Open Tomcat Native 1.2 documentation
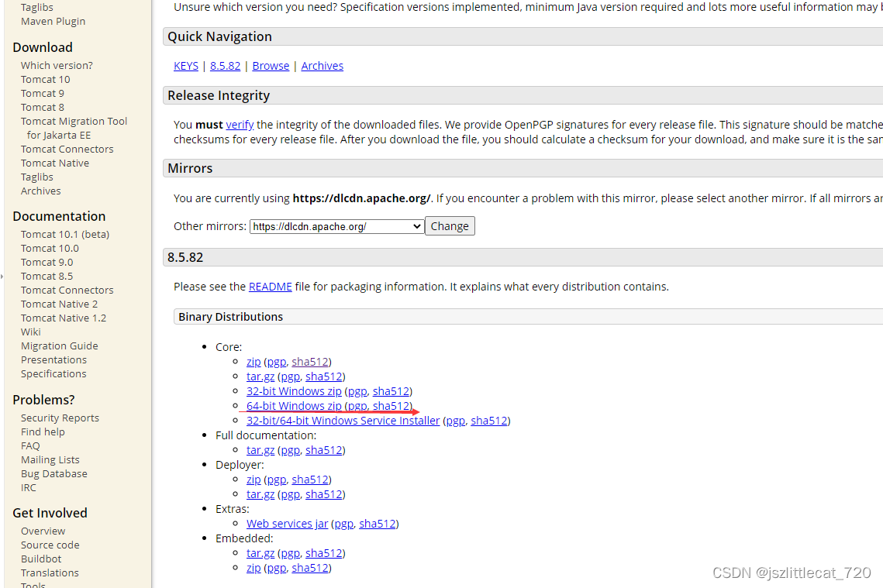 [x=64, y=318]
